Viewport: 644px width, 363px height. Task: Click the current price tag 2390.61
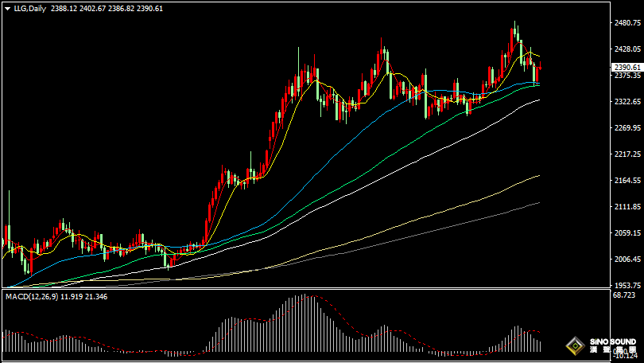627,67
